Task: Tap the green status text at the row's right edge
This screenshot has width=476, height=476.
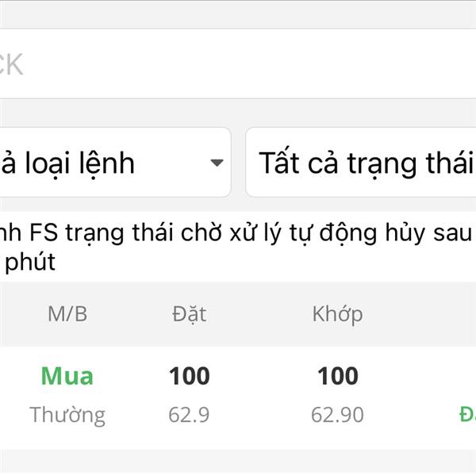Action: pos(467,413)
